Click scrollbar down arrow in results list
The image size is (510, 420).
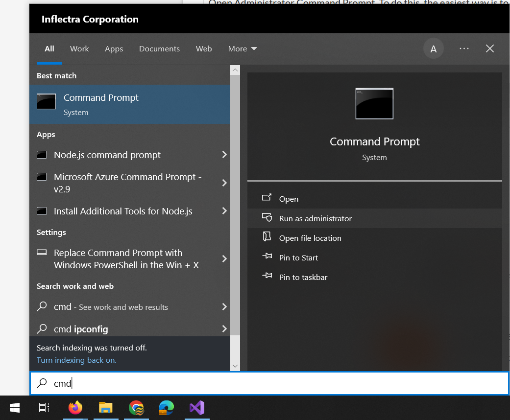tap(235, 366)
